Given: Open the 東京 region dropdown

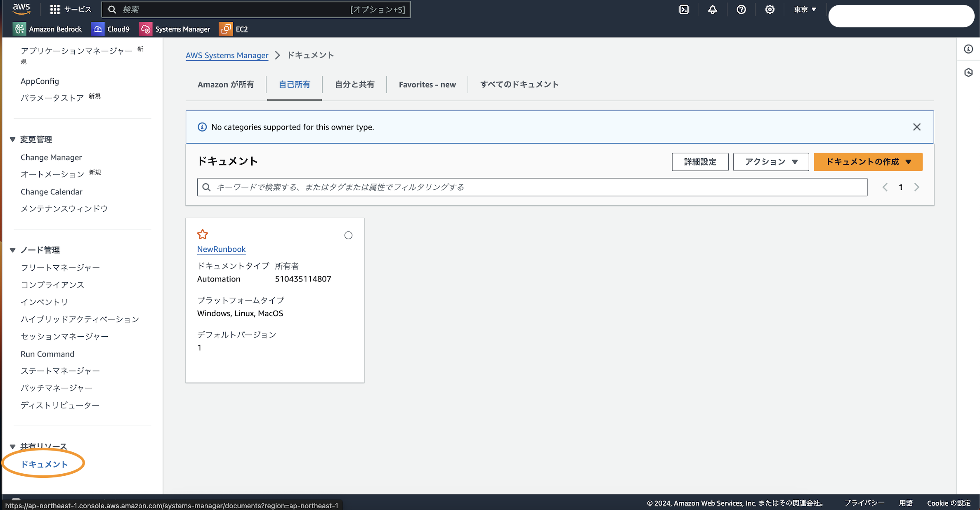Looking at the screenshot, I should pos(804,9).
